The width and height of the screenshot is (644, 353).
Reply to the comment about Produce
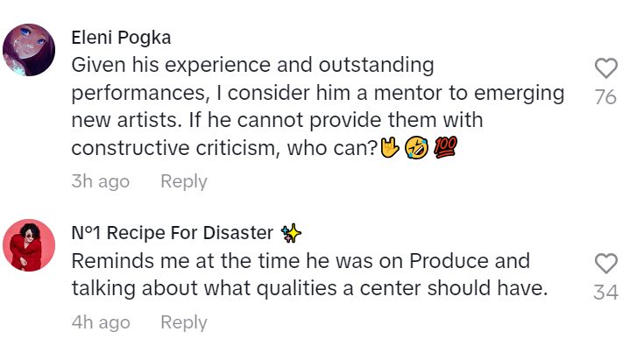point(183,322)
